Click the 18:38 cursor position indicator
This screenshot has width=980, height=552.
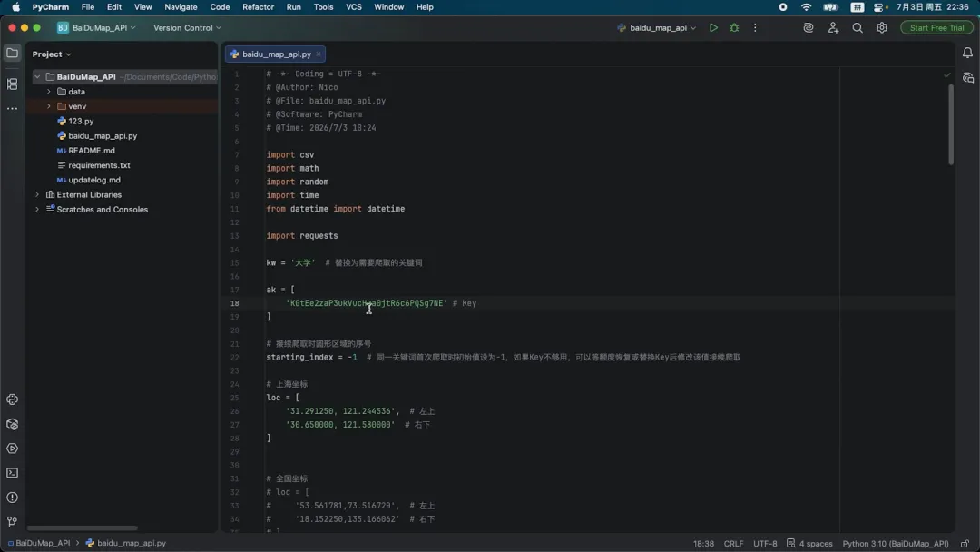tap(703, 543)
